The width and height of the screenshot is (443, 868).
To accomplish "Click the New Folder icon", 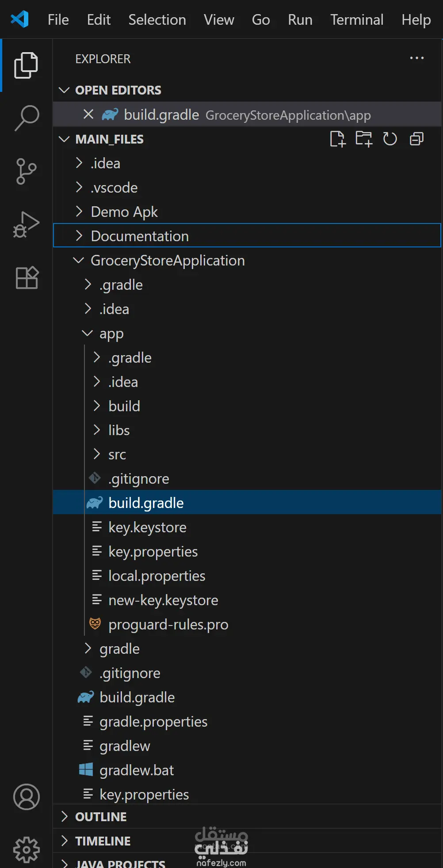I will [364, 139].
